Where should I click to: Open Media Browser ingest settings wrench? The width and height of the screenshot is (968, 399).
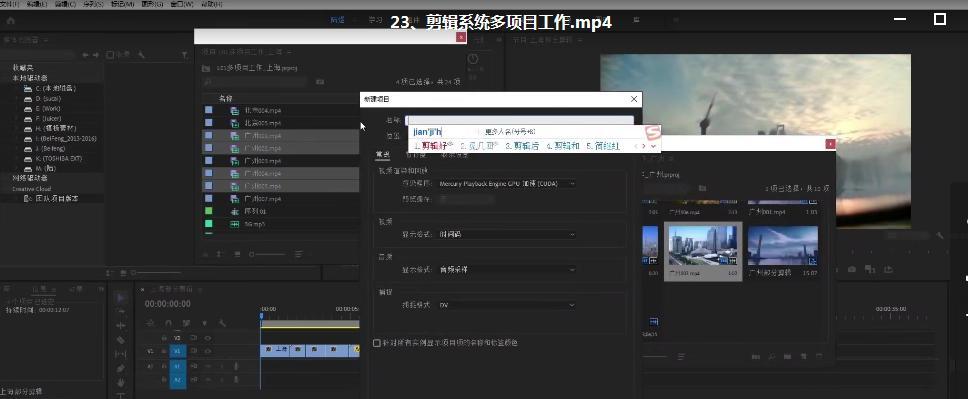[x=141, y=55]
